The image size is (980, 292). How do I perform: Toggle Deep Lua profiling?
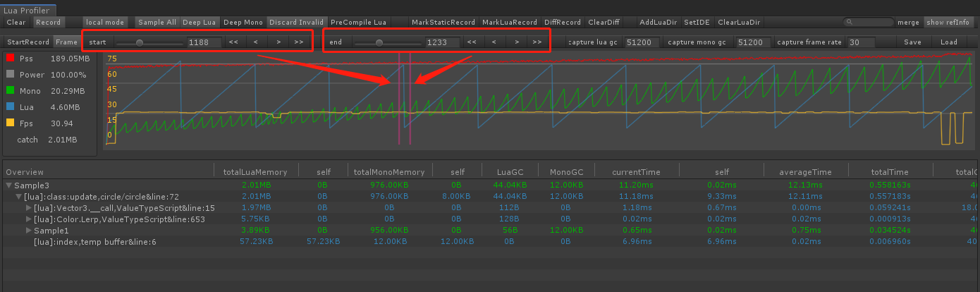coord(200,23)
